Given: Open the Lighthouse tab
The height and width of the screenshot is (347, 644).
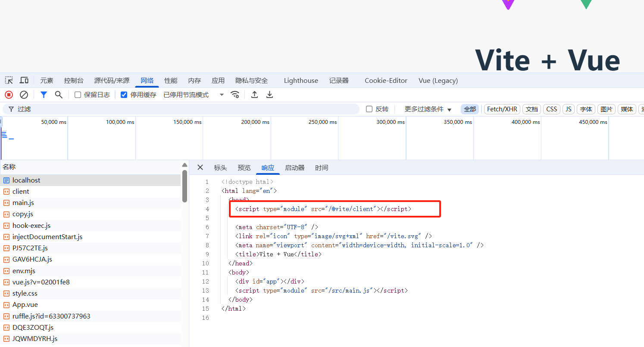Looking at the screenshot, I should [301, 80].
